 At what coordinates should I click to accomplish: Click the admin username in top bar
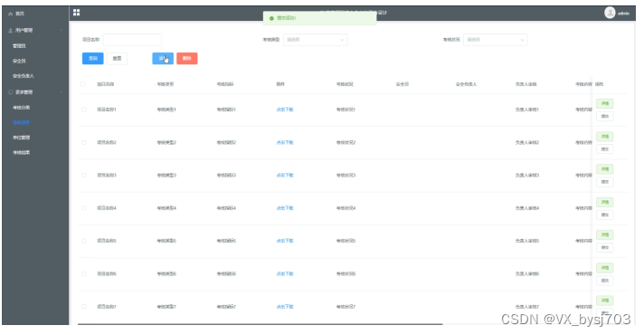pyautogui.click(x=623, y=14)
